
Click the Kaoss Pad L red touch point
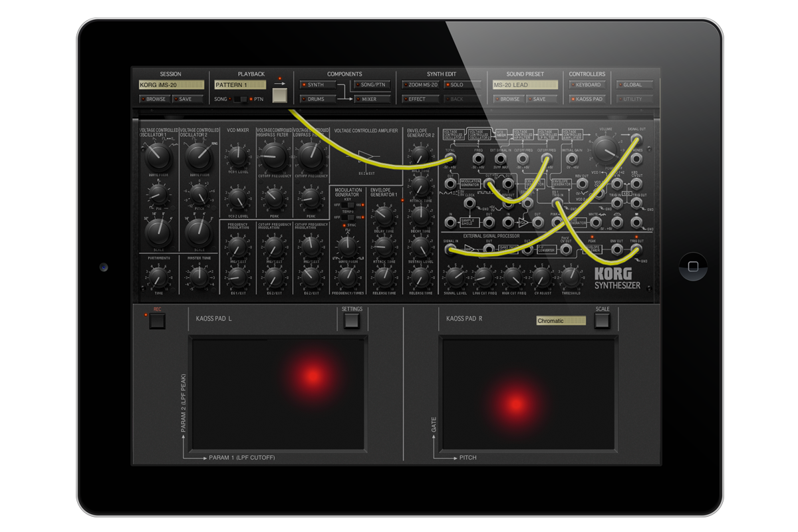312,376
